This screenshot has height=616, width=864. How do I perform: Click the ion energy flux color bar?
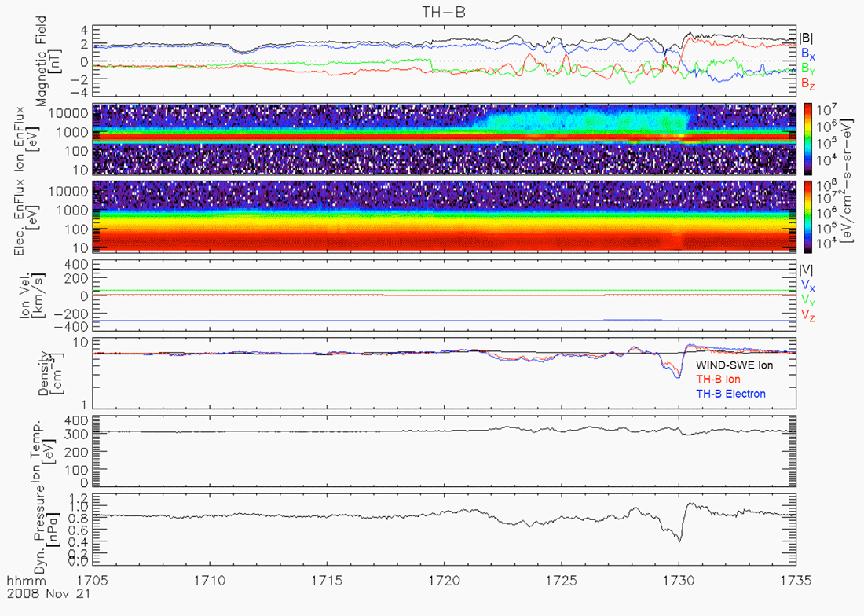pos(807,138)
